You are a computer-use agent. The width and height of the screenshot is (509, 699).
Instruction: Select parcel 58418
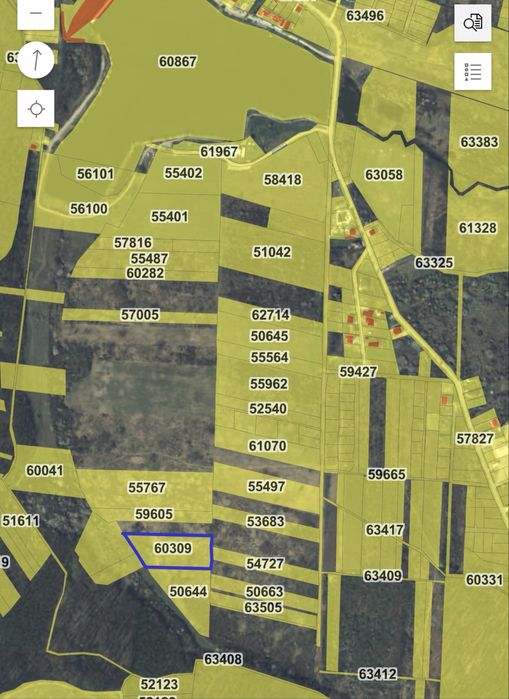[x=283, y=180]
